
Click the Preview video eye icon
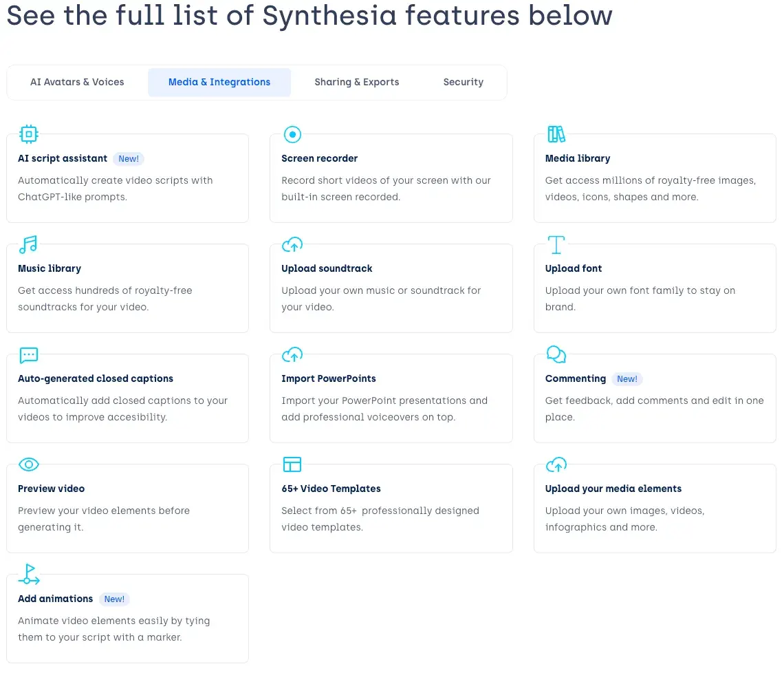pyautogui.click(x=28, y=464)
